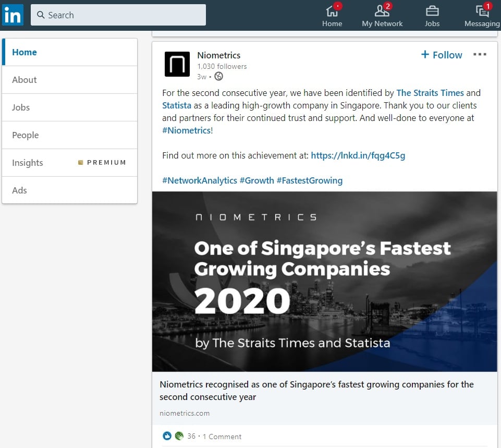Click the 1,030 followers text
Viewport: 501px width, 448px height.
click(x=222, y=66)
